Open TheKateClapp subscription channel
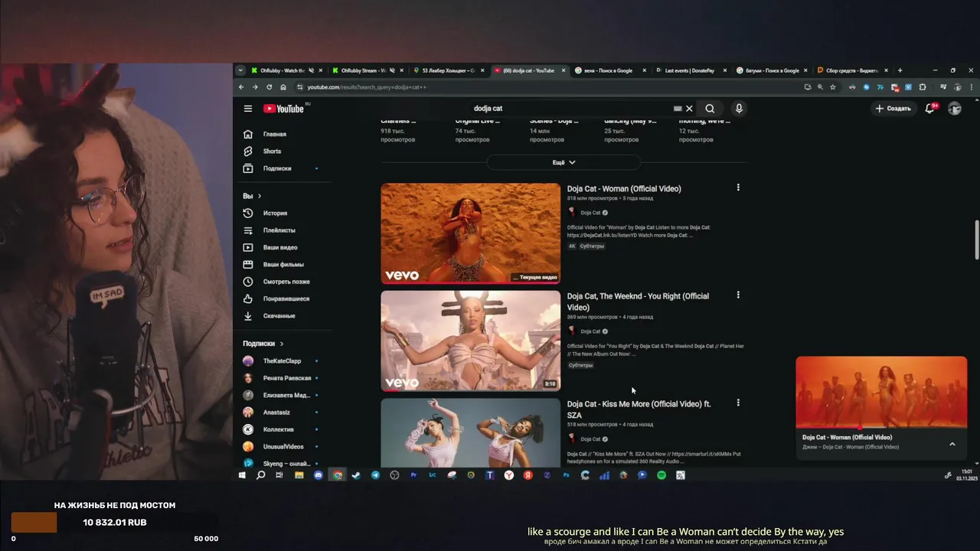980x551 pixels. click(280, 360)
